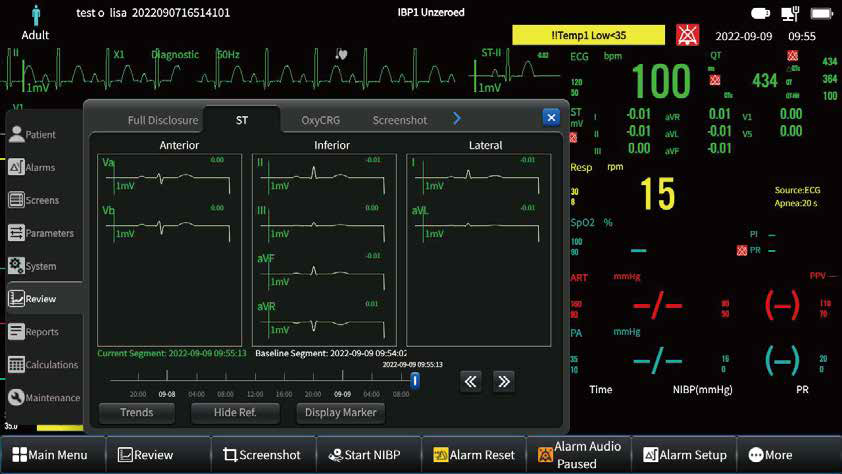The width and height of the screenshot is (842, 474).
Task: Click the blue timeline slider handle
Action: pyautogui.click(x=415, y=380)
